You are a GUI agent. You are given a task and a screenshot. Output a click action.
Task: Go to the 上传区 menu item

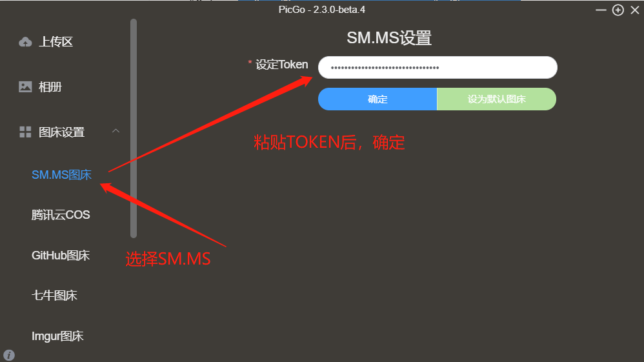click(56, 42)
